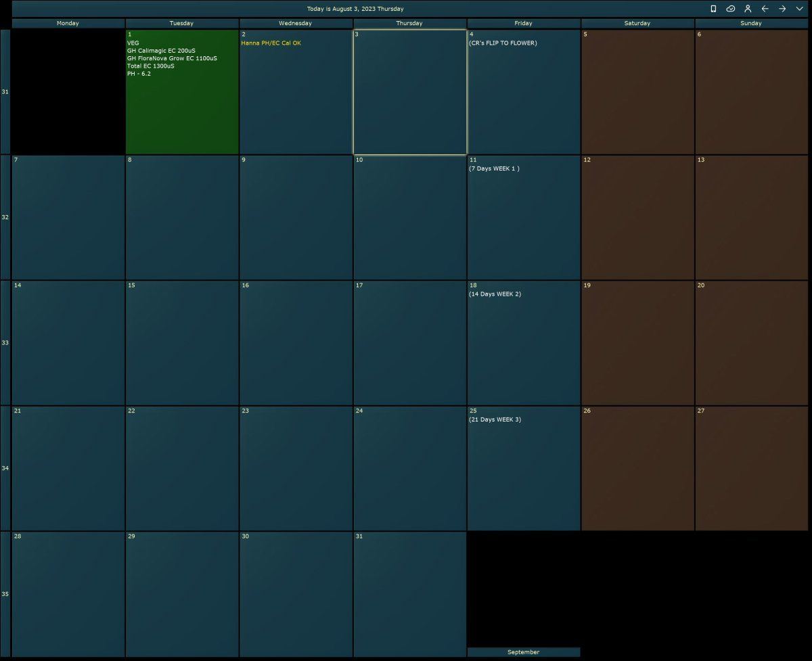Open the cloud sync status icon

(731, 9)
